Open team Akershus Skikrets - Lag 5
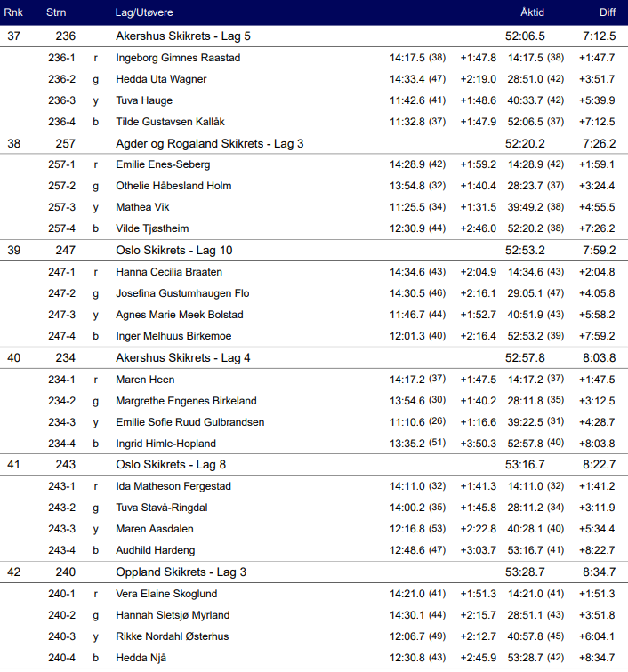The width and height of the screenshot is (628, 672). coord(183,36)
